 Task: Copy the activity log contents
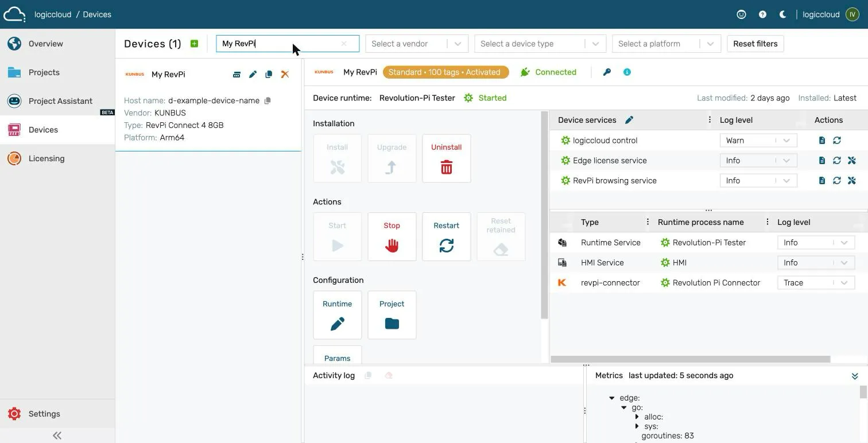tap(368, 375)
